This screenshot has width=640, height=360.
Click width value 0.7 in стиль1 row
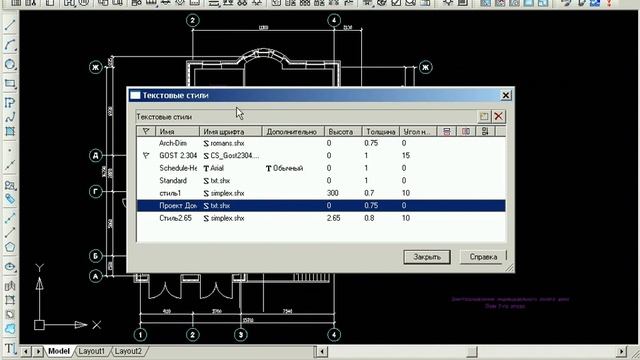[x=369, y=193]
